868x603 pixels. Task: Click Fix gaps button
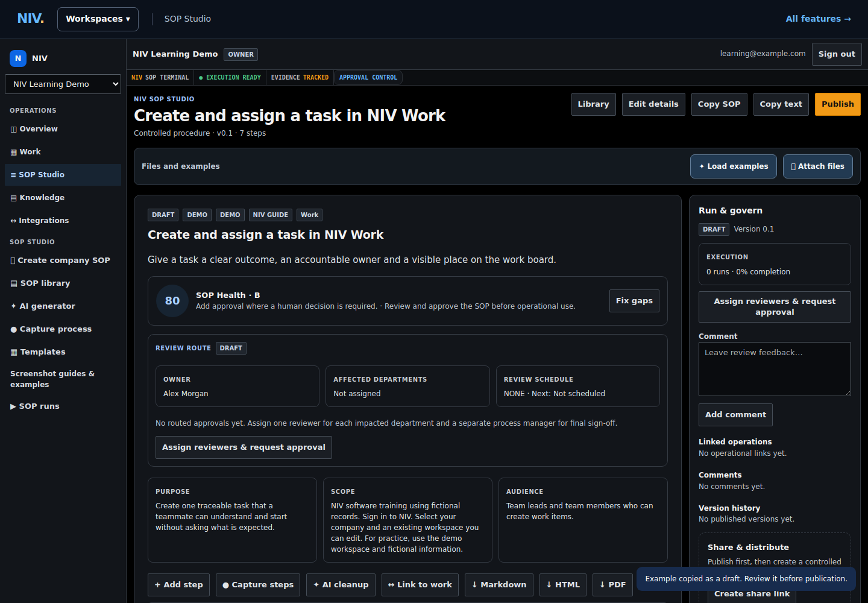coord(634,301)
